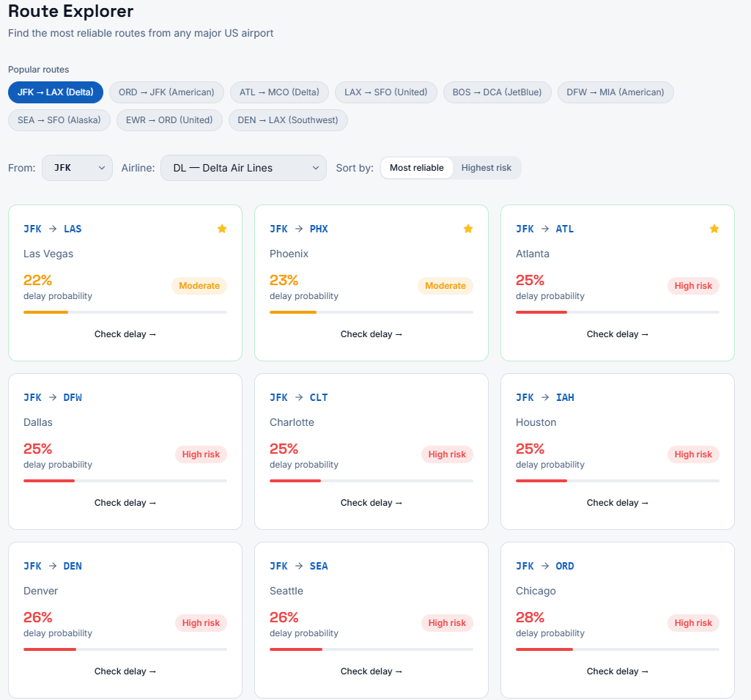The height and width of the screenshot is (700, 751).
Task: Choose the ORD → JFK (American) route chip
Action: (166, 92)
